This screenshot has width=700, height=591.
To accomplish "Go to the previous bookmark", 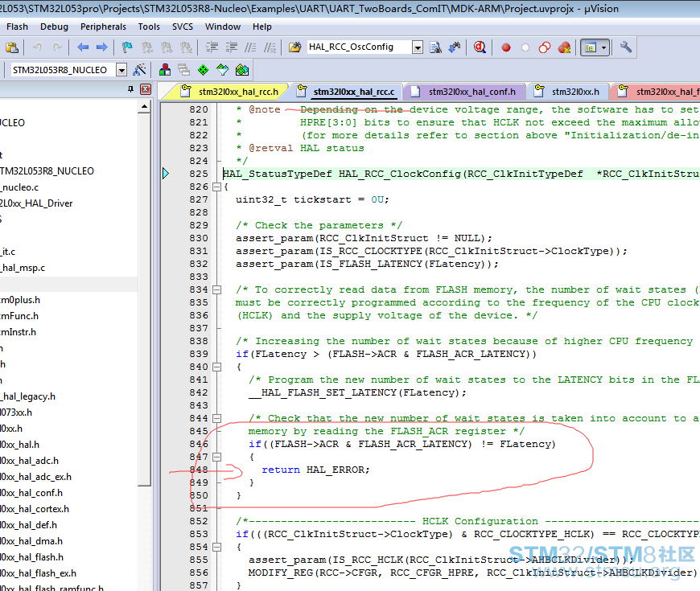I will 147,47.
